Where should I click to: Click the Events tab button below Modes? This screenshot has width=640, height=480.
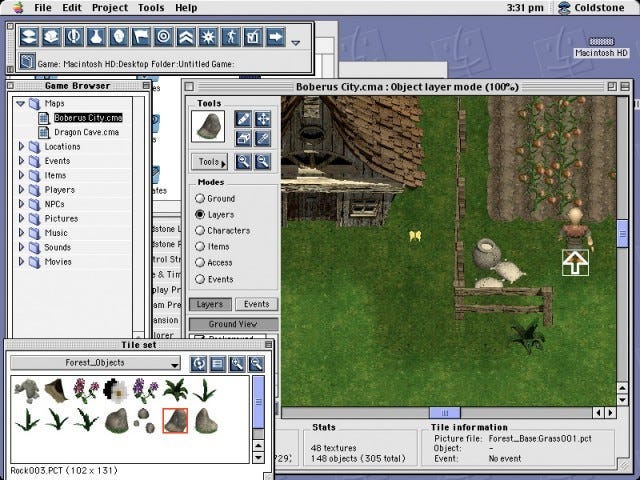256,304
